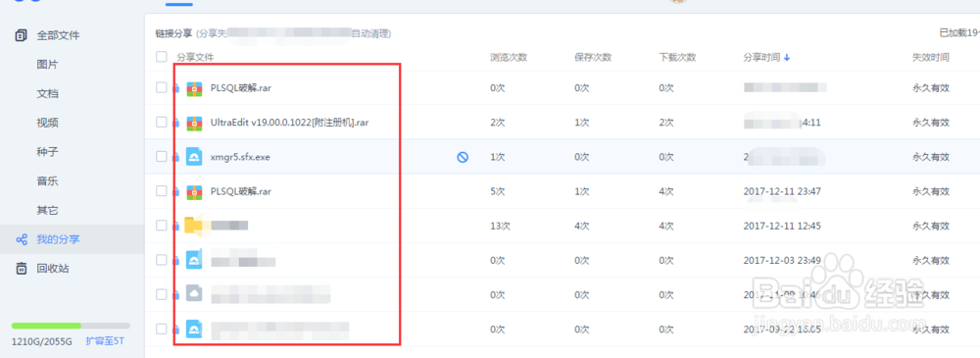
Task: Click the 回收站 trash bin icon
Action: 22,269
